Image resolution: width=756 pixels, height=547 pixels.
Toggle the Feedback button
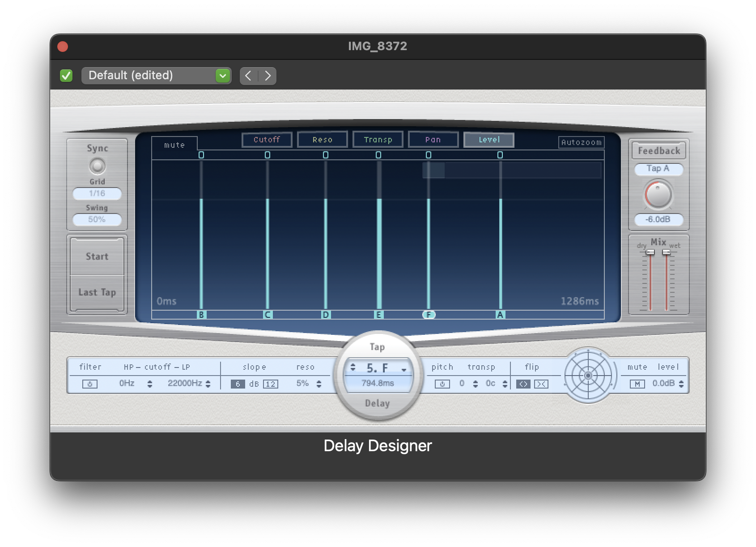[659, 151]
